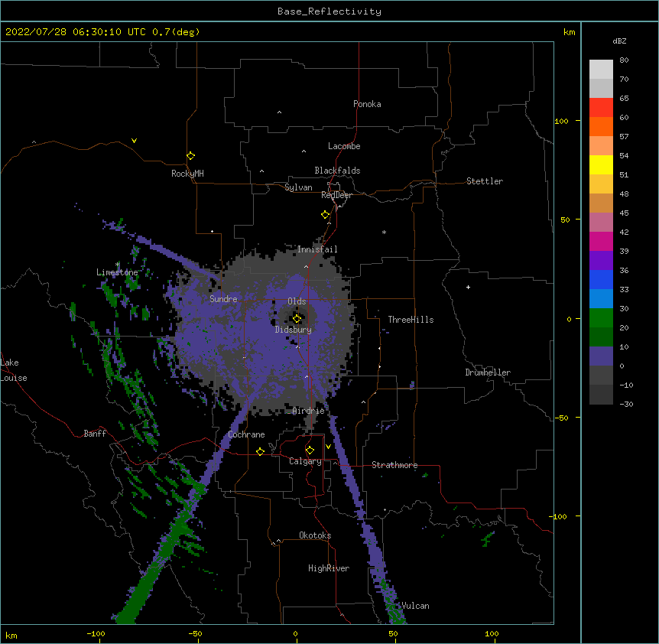Click the -100 tick on horizontal axis

[96, 633]
